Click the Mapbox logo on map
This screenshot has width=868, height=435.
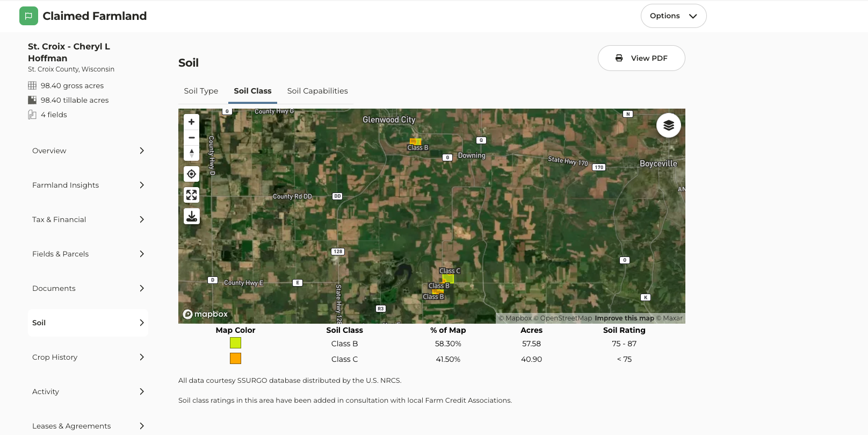point(206,314)
